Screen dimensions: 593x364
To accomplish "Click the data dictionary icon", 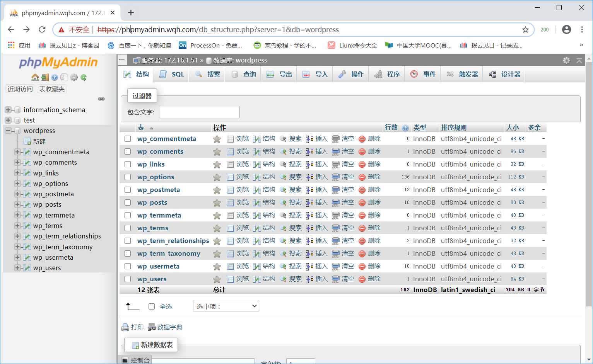I will (152, 327).
